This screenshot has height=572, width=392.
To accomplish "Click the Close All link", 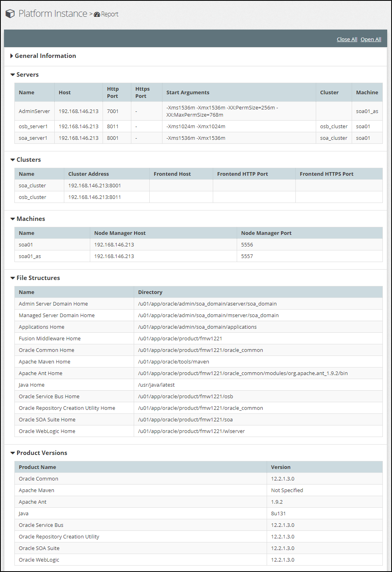I will coord(346,39).
